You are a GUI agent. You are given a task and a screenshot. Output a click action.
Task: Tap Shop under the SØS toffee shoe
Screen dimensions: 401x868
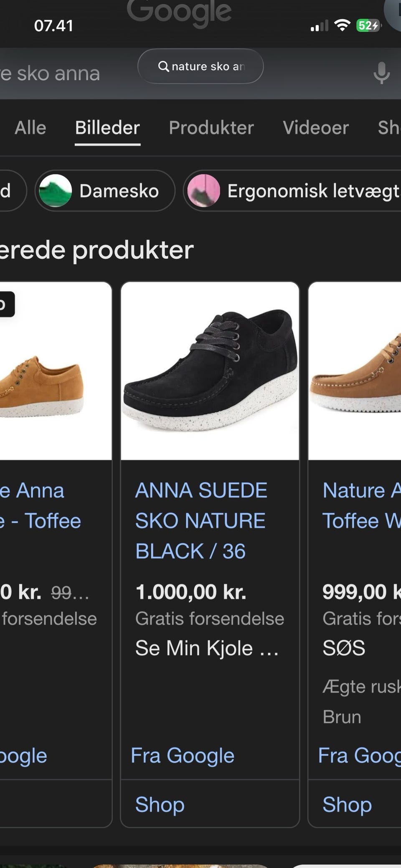(347, 805)
